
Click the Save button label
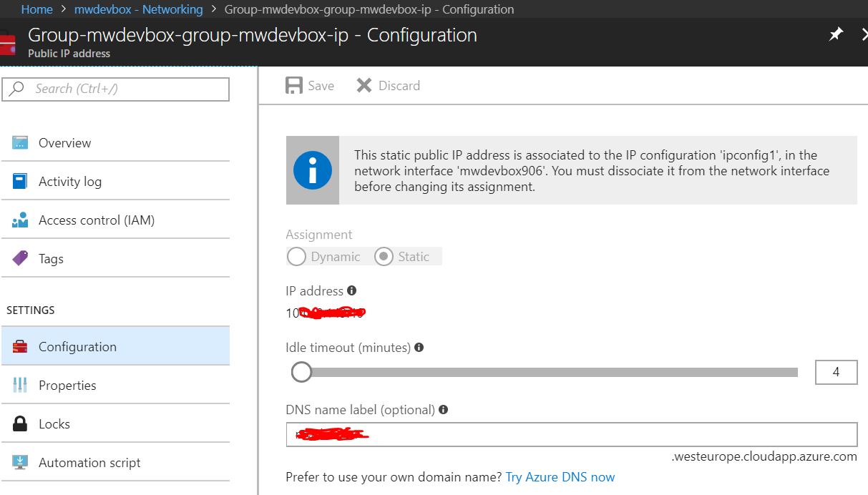tap(321, 86)
